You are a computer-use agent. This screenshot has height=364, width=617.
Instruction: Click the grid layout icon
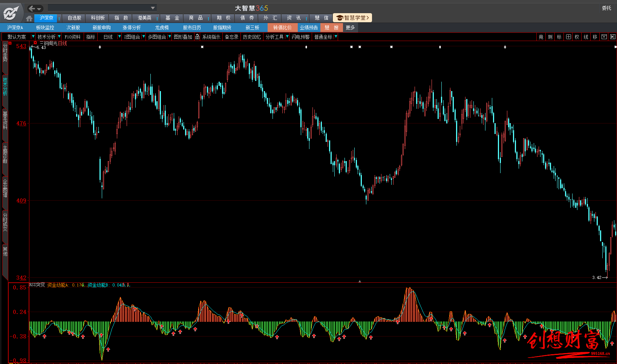568,37
